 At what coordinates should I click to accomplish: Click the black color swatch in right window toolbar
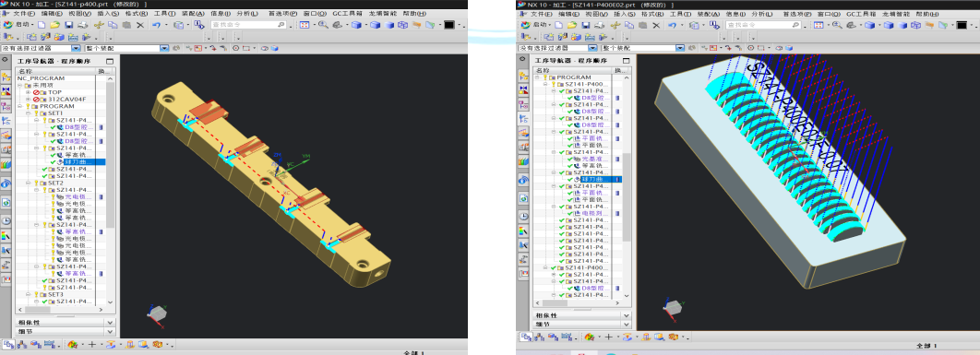[962, 25]
